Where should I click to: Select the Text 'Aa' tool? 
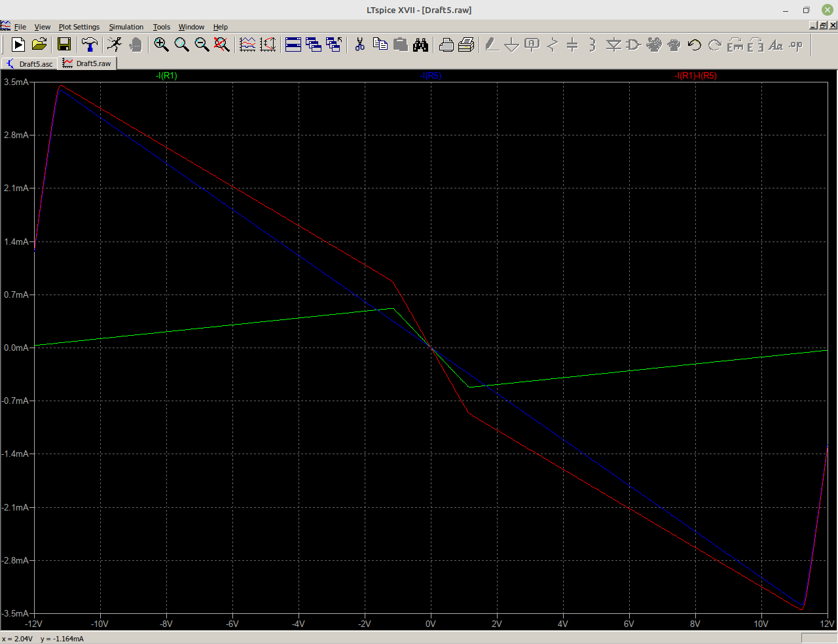(776, 45)
